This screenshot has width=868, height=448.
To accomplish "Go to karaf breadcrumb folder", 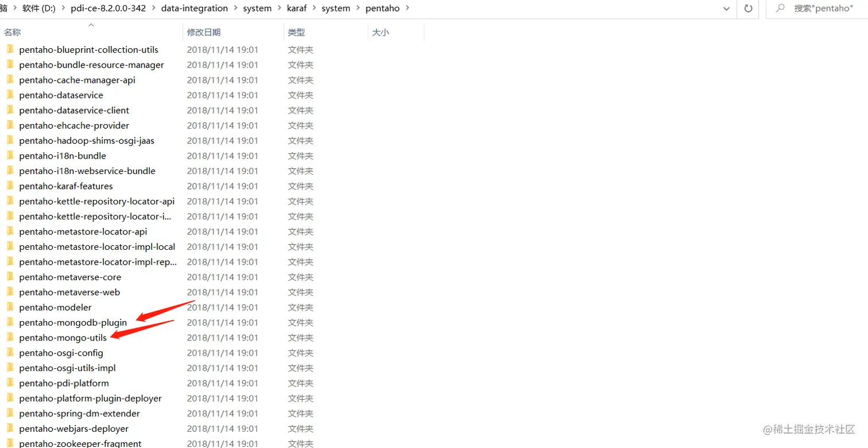I will pyautogui.click(x=297, y=9).
